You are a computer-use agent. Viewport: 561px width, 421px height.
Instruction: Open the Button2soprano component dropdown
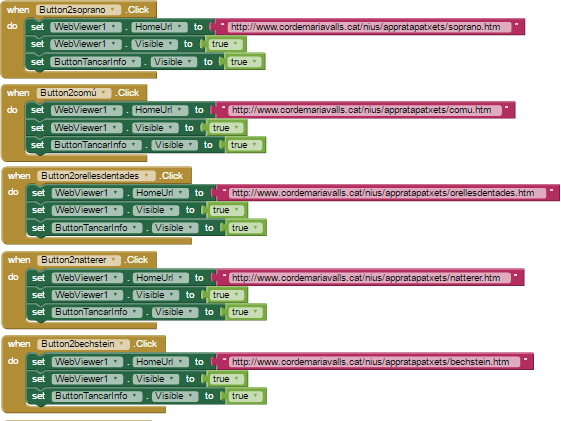tap(78, 10)
